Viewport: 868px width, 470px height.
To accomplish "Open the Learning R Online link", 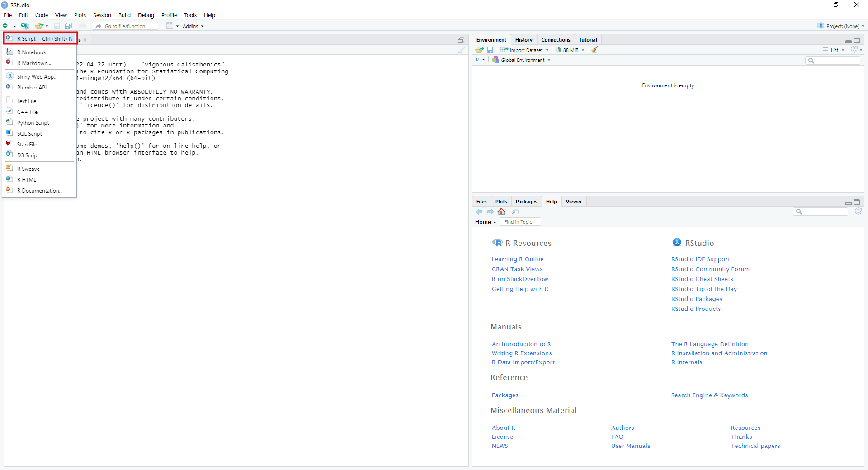I will (518, 259).
